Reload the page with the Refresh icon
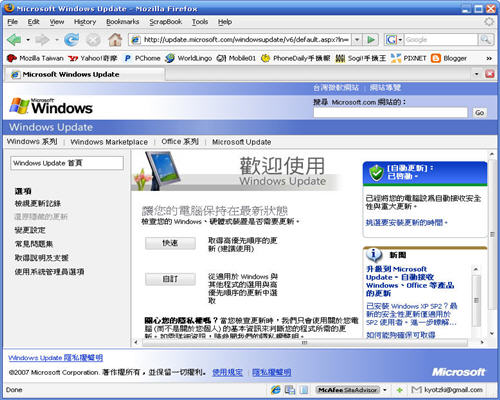The height and width of the screenshot is (400, 500). coord(71,40)
